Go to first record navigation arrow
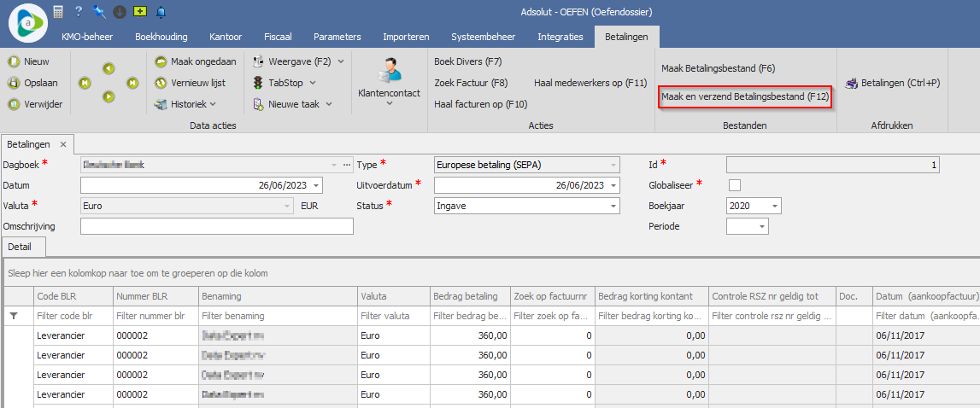 85,83
